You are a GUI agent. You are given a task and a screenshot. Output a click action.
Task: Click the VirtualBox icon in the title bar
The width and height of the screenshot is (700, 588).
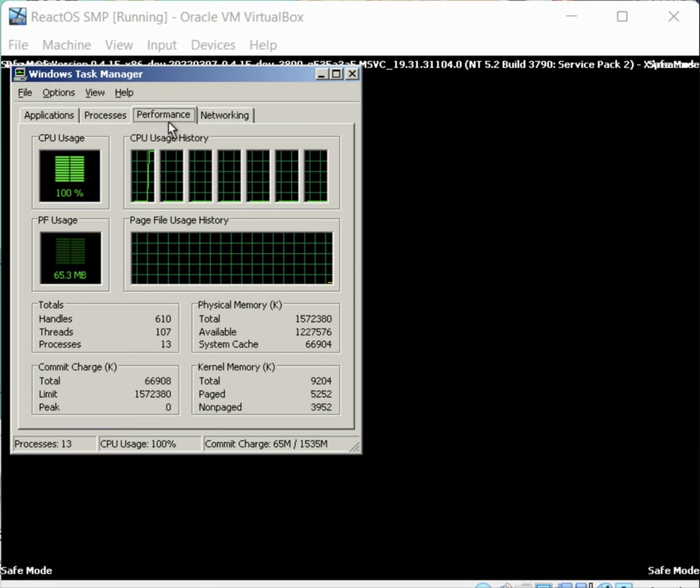(17, 16)
